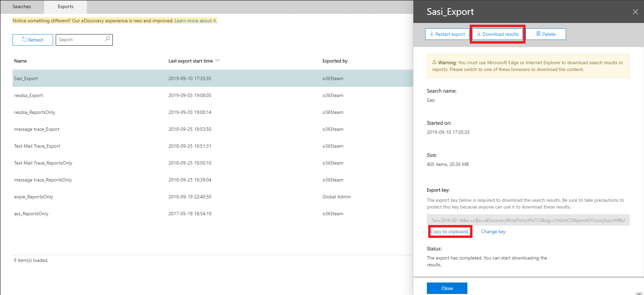Open the message trace_Export entry
The width and height of the screenshot is (644, 295).
coord(37,129)
